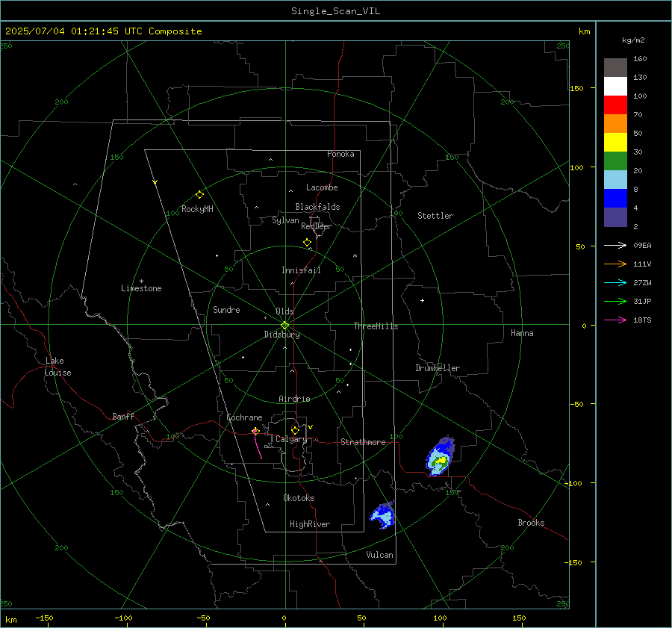Click the storm cell with yellow core east of Strathmore
Viewport: 672px width, 628px height.
[x=440, y=457]
